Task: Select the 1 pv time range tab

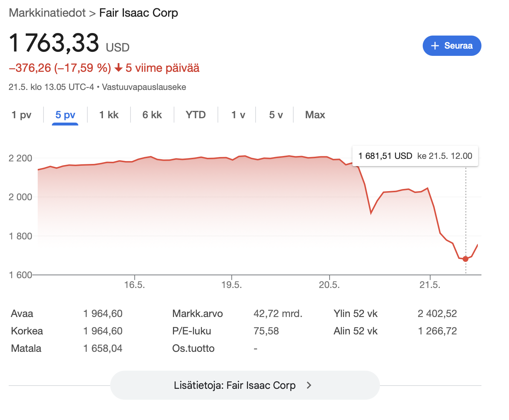Action: (x=21, y=115)
